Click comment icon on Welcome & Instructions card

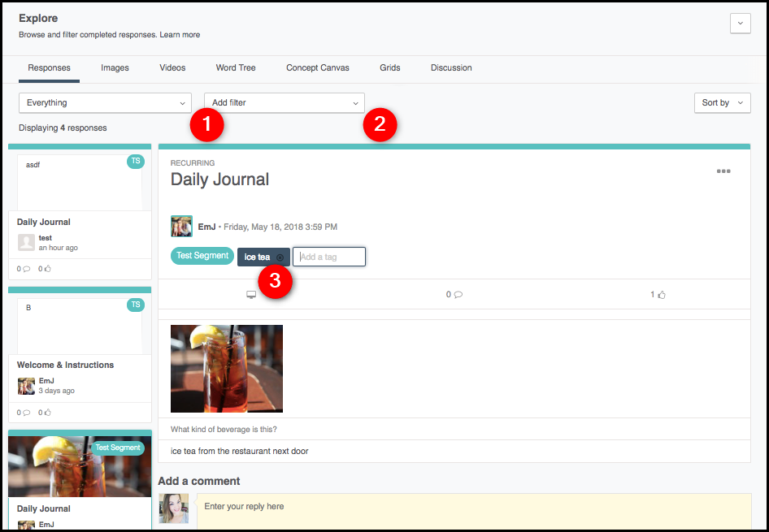pyautogui.click(x=27, y=413)
